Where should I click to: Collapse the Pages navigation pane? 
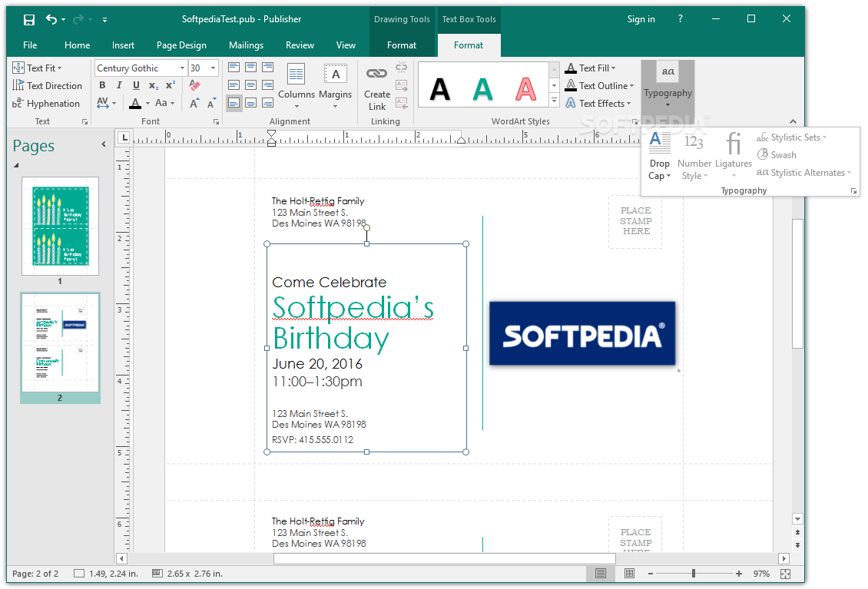click(104, 144)
